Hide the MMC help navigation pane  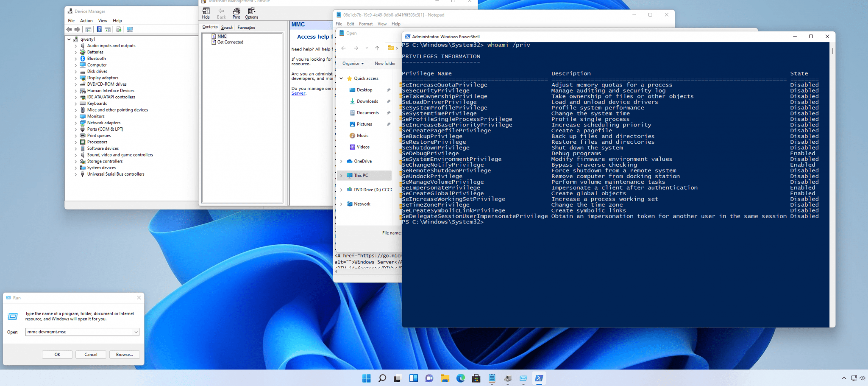(x=206, y=13)
